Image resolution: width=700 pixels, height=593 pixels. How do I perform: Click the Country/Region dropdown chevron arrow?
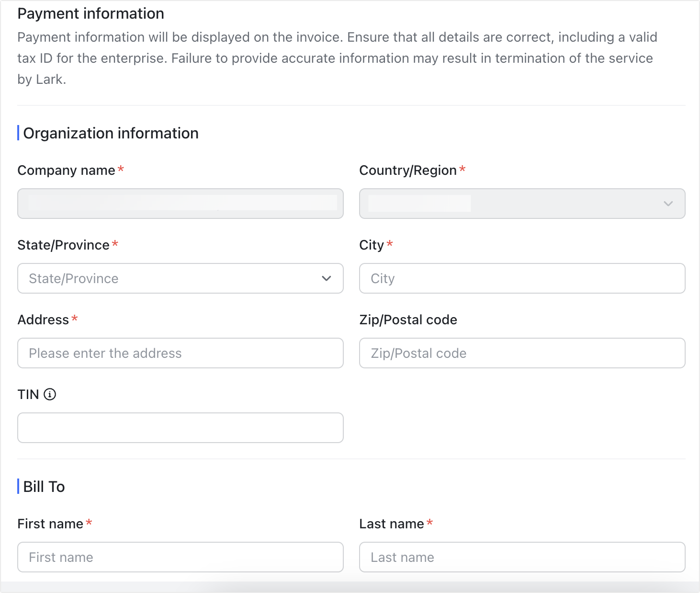668,204
